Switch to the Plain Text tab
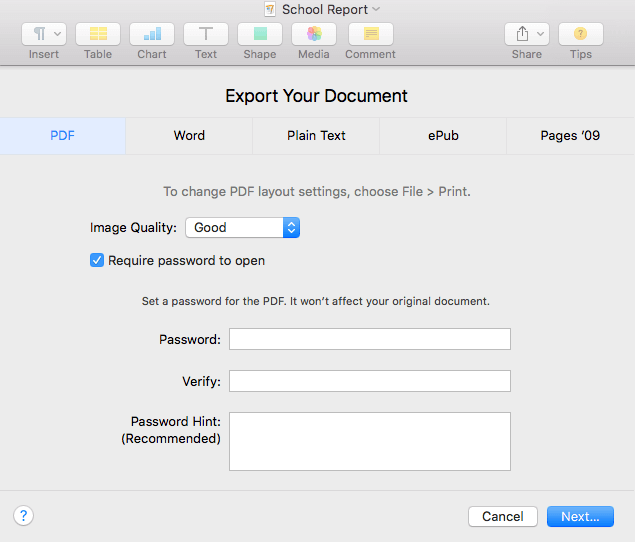 coord(316,136)
